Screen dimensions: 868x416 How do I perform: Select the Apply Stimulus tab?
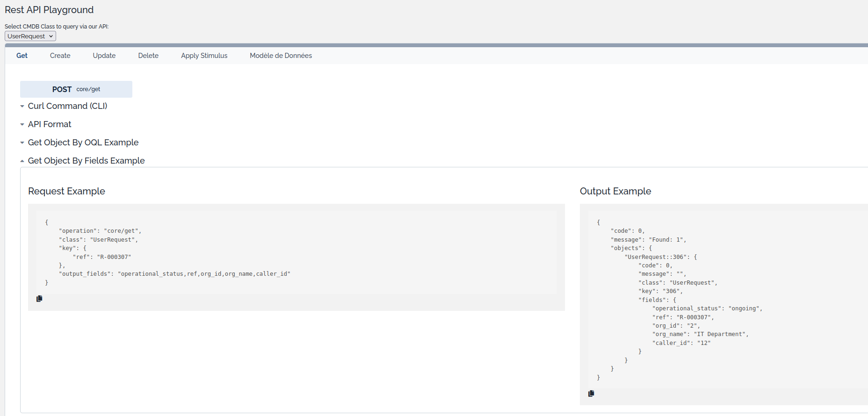click(x=204, y=56)
